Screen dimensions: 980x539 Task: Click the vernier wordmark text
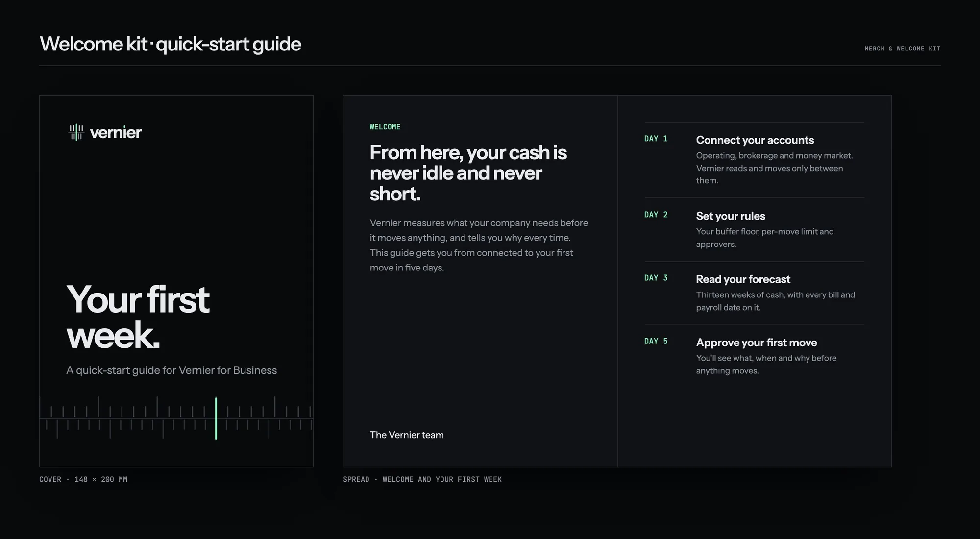coord(116,132)
